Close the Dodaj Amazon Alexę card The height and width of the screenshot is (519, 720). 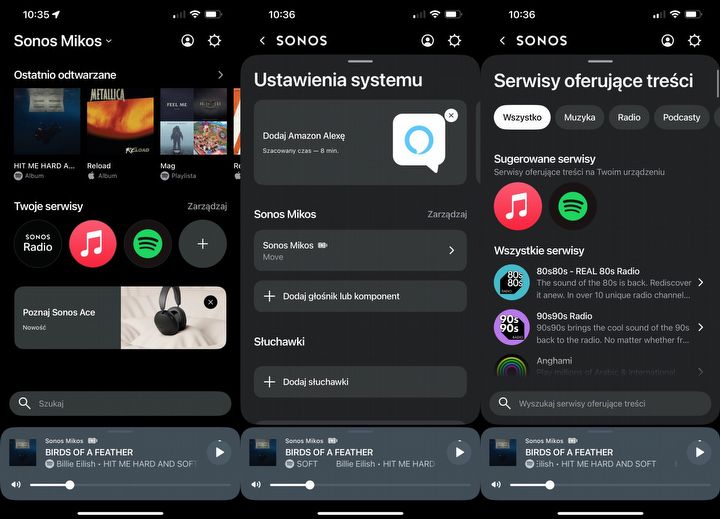point(451,116)
